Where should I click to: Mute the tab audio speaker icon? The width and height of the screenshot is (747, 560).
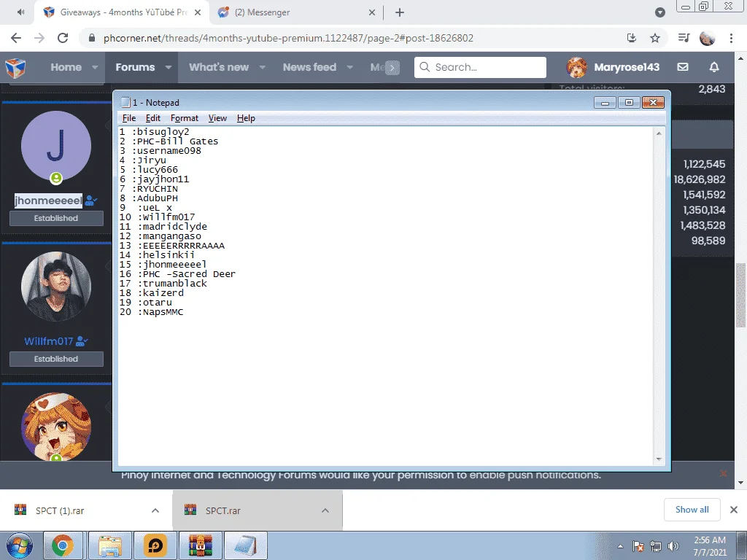[20, 12]
